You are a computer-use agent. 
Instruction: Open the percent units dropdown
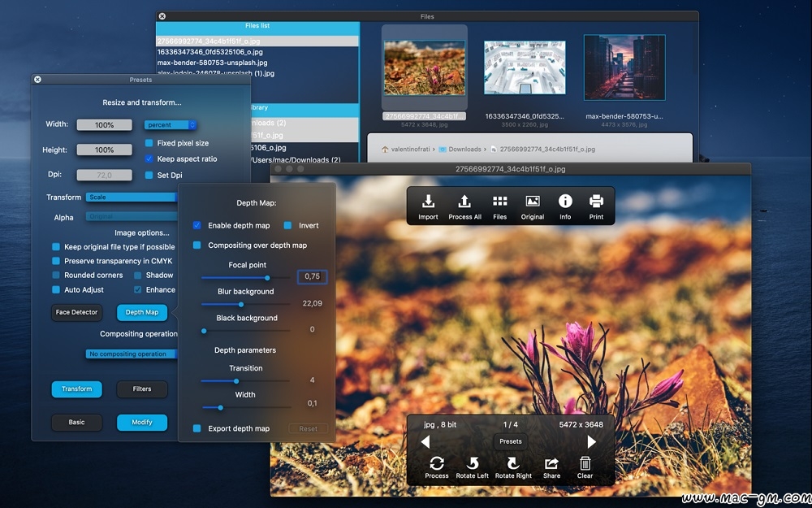pyautogui.click(x=171, y=125)
